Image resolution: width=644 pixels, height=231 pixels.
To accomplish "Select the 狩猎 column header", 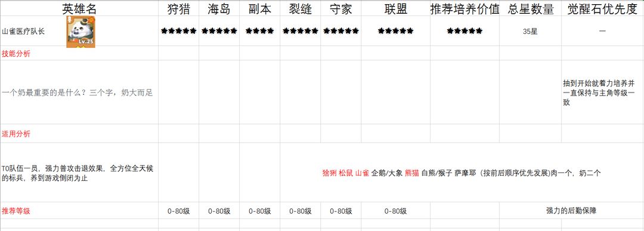I will 179,9.
